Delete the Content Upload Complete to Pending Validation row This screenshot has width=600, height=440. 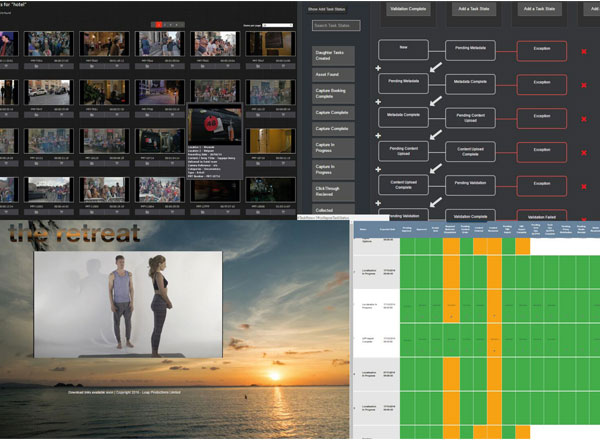tap(584, 186)
